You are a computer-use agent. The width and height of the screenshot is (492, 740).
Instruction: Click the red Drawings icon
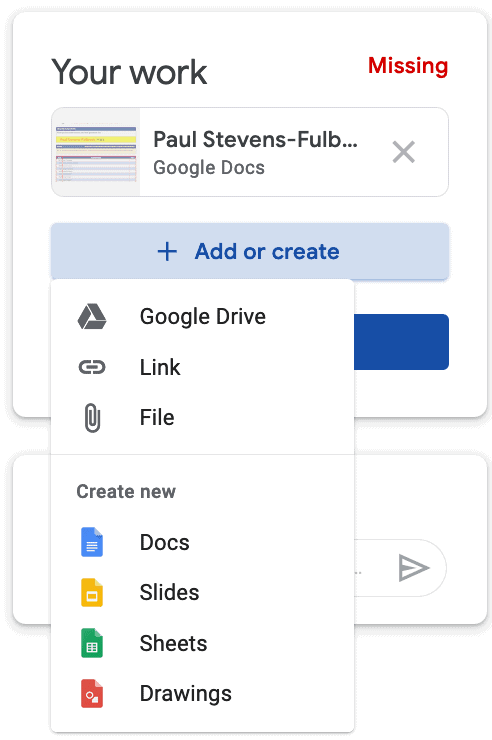coord(92,694)
